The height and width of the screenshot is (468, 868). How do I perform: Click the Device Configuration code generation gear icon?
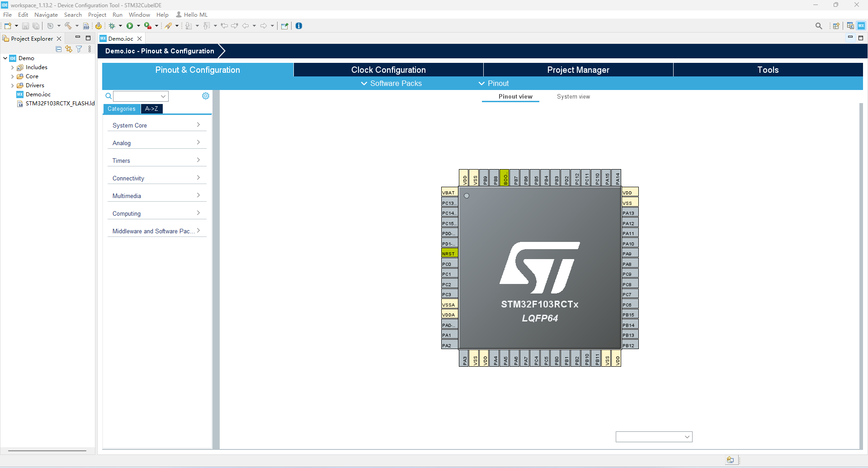tap(99, 26)
